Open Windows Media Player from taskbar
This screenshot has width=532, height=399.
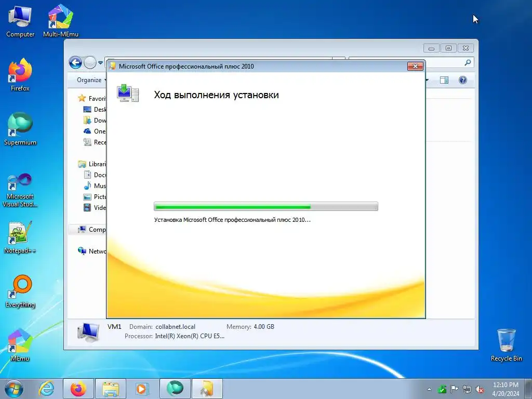coord(142,389)
